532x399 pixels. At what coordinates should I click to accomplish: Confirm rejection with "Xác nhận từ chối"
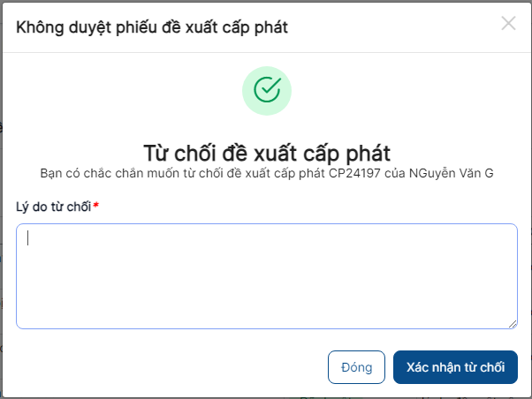[455, 367]
